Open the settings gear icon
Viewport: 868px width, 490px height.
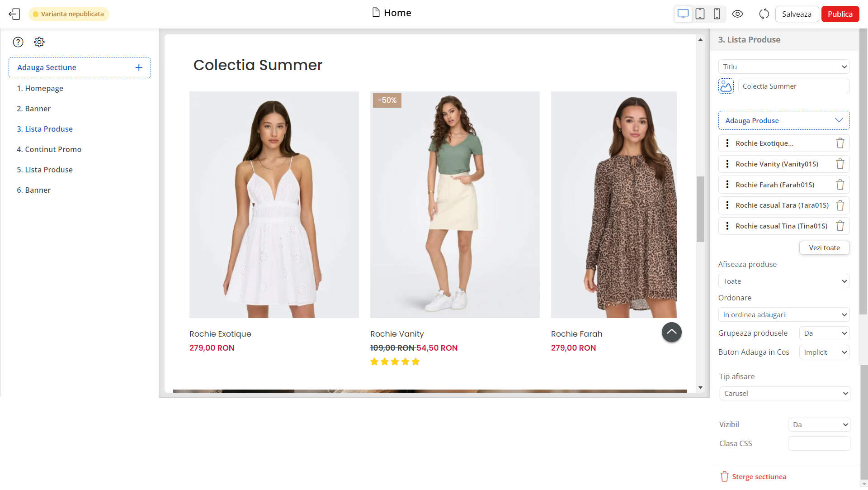click(39, 42)
